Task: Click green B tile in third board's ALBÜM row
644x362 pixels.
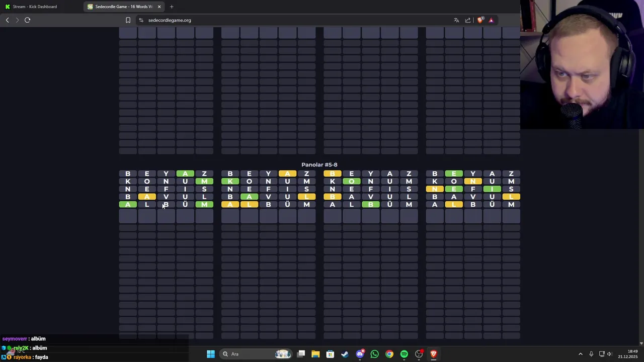Action: pos(371,204)
